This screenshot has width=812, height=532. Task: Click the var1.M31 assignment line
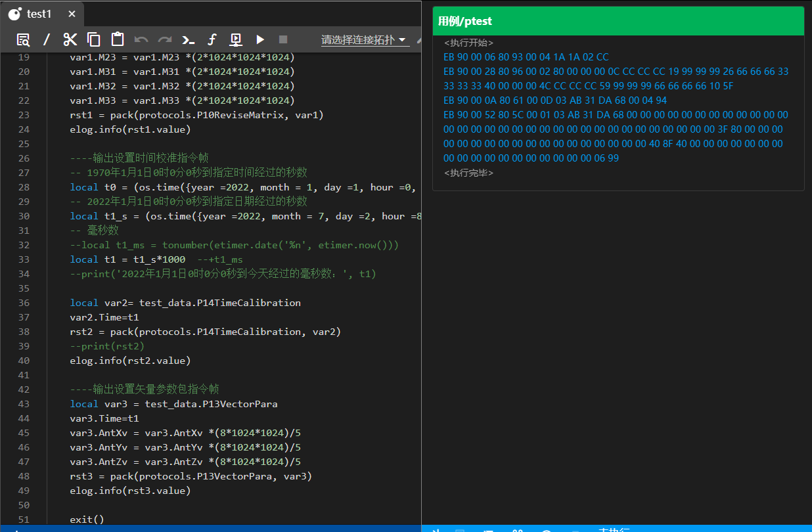183,72
